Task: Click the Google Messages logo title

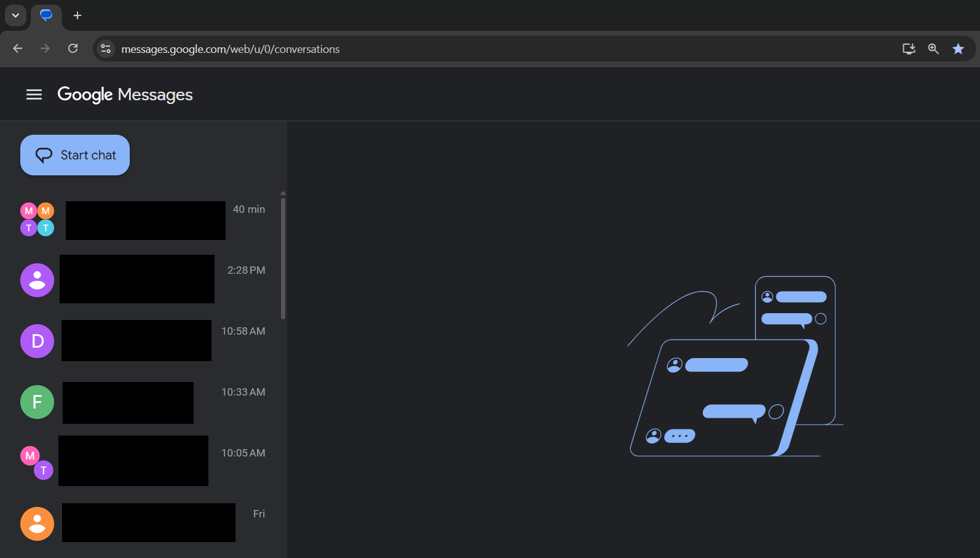Action: coord(125,95)
